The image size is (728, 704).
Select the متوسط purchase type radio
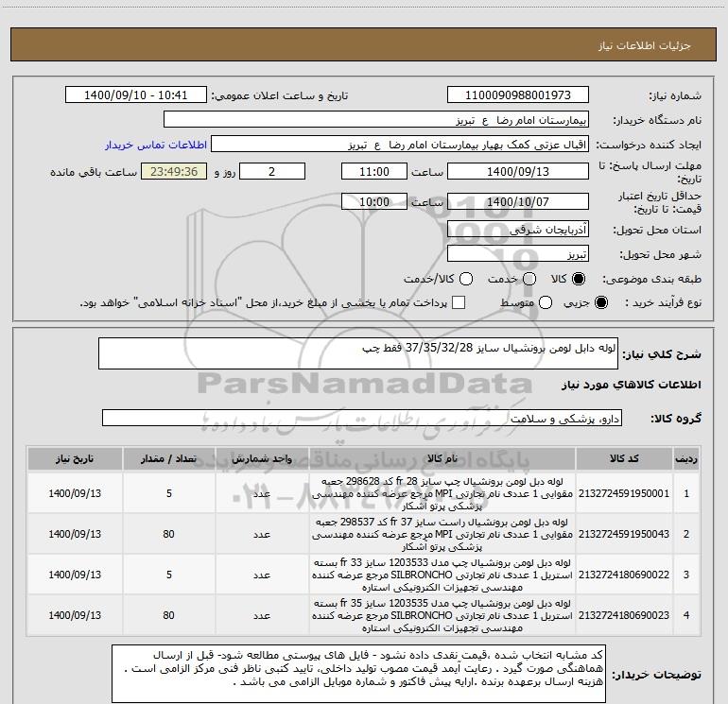point(546,302)
